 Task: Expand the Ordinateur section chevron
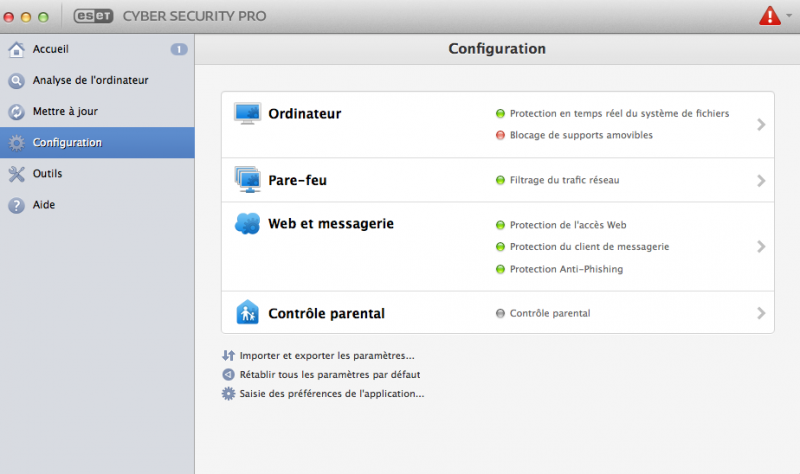click(x=761, y=124)
